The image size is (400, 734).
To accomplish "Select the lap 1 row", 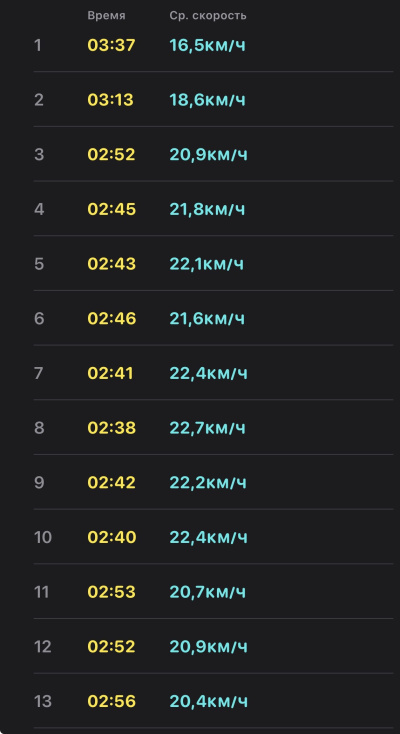I will tap(213, 45).
